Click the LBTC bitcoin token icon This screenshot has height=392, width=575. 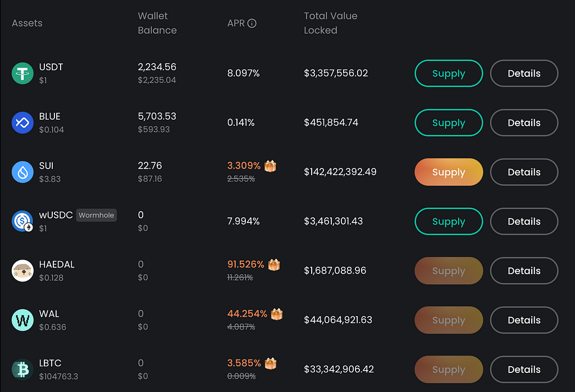point(22,370)
